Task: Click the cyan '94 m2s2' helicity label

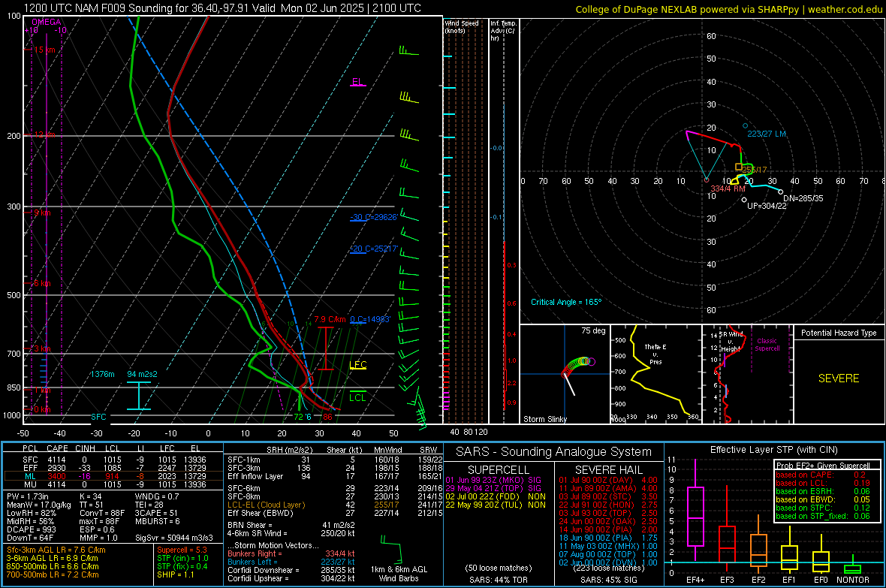Action: coord(143,374)
